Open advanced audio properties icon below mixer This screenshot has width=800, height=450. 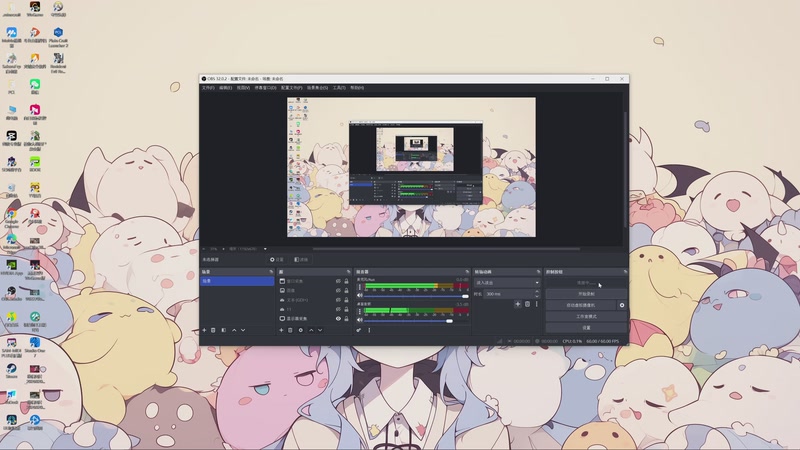pyautogui.click(x=359, y=330)
